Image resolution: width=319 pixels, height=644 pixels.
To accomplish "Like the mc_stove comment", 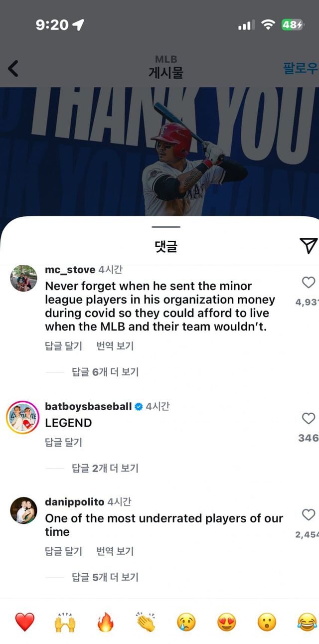I will coord(309,283).
